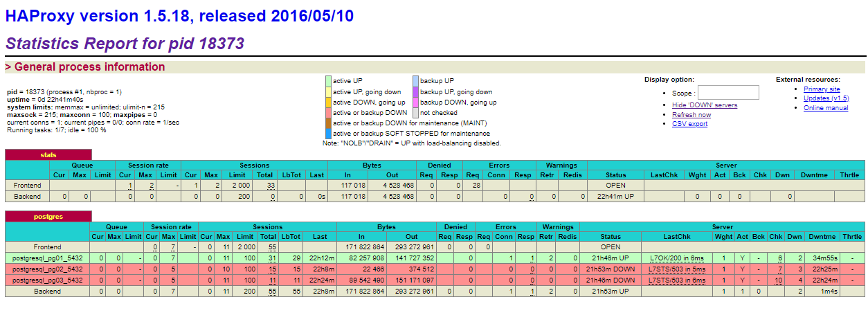Click the HAProxy version 1.5.18 title

tap(179, 17)
